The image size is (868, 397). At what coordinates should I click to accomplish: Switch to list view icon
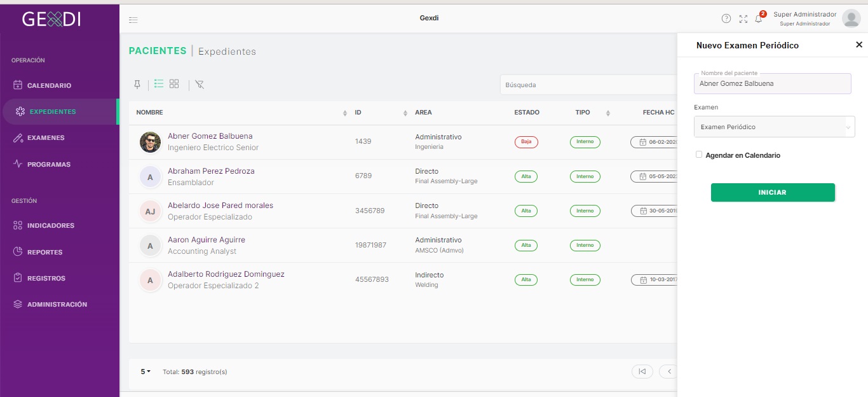point(159,84)
